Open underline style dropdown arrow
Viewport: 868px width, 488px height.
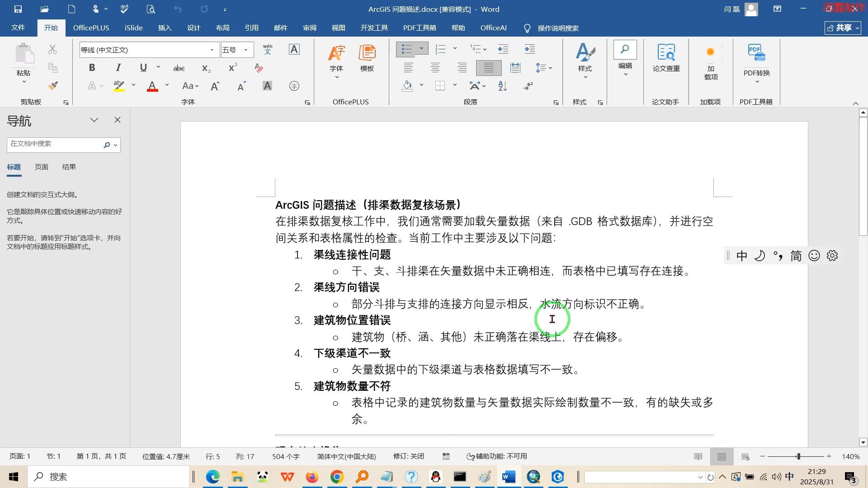click(158, 67)
